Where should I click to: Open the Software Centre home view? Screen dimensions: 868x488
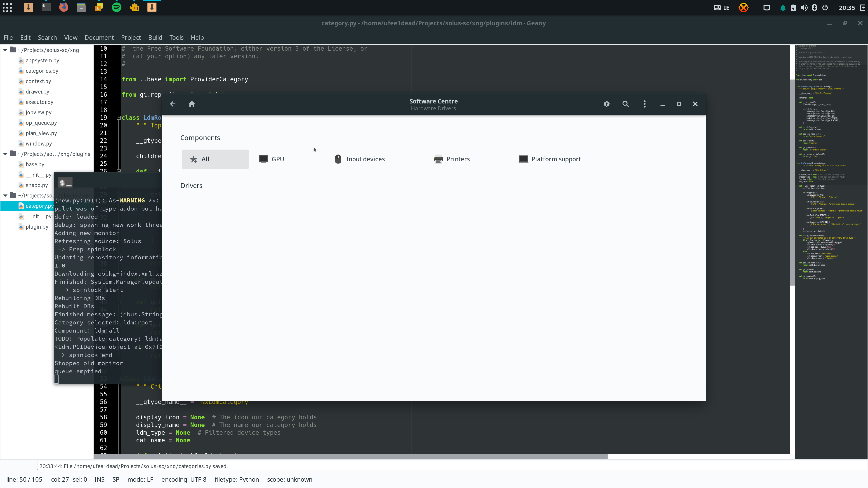(192, 104)
